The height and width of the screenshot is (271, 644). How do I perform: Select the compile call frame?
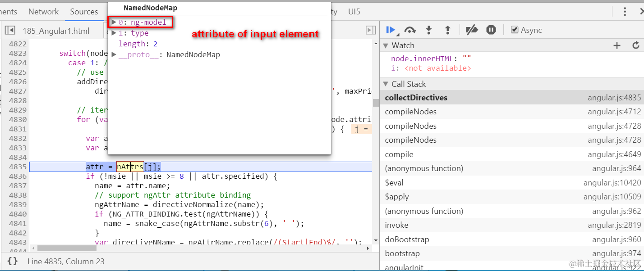coord(513,154)
